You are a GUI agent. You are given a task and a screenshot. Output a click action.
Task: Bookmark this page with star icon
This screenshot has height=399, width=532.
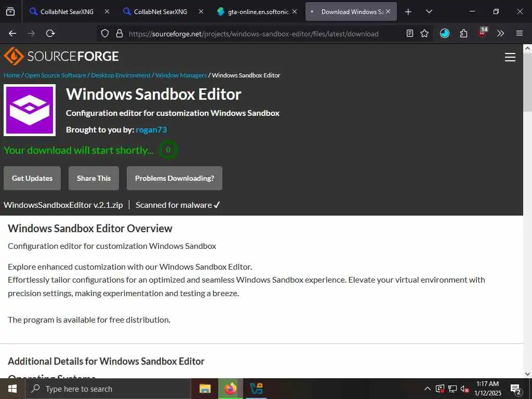click(424, 33)
